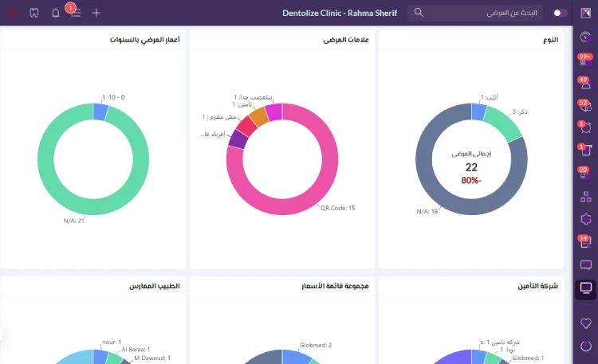The image size is (598, 364).
Task: Click the red clock icon in top bar
Action: pos(13,13)
